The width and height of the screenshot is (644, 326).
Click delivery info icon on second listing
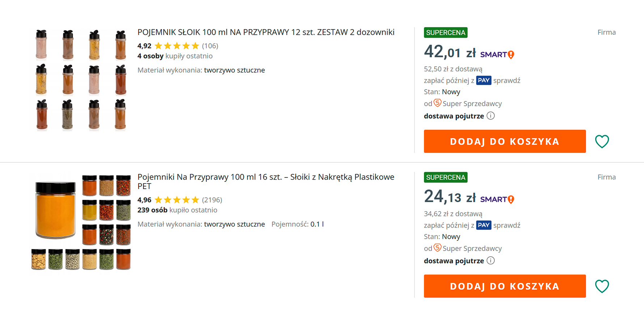(491, 261)
